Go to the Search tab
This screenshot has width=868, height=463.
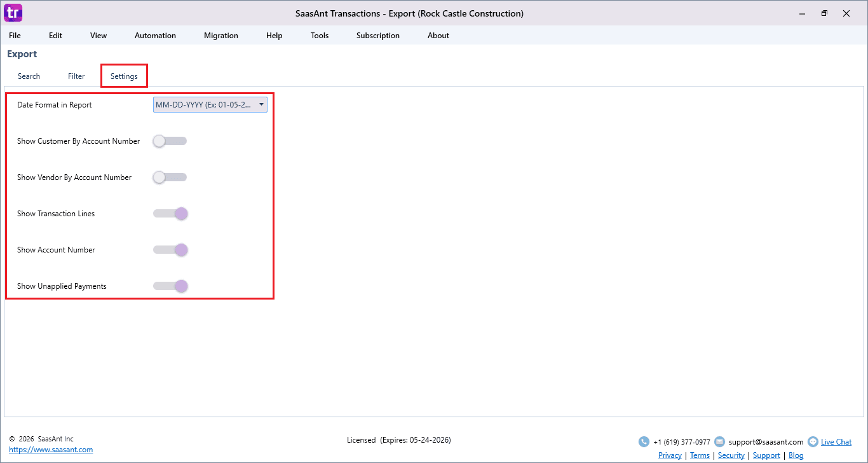pos(29,76)
